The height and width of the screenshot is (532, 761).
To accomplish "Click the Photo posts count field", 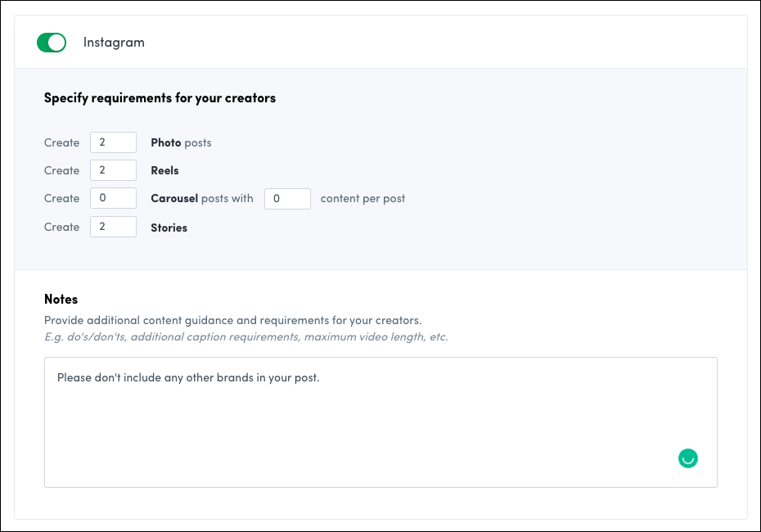I will [113, 142].
